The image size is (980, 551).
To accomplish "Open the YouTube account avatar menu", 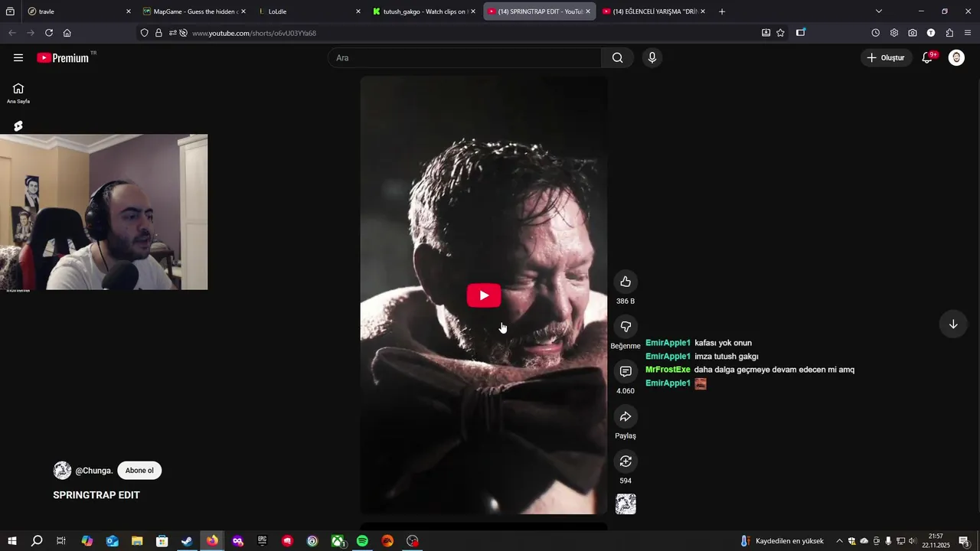I will click(x=956, y=57).
